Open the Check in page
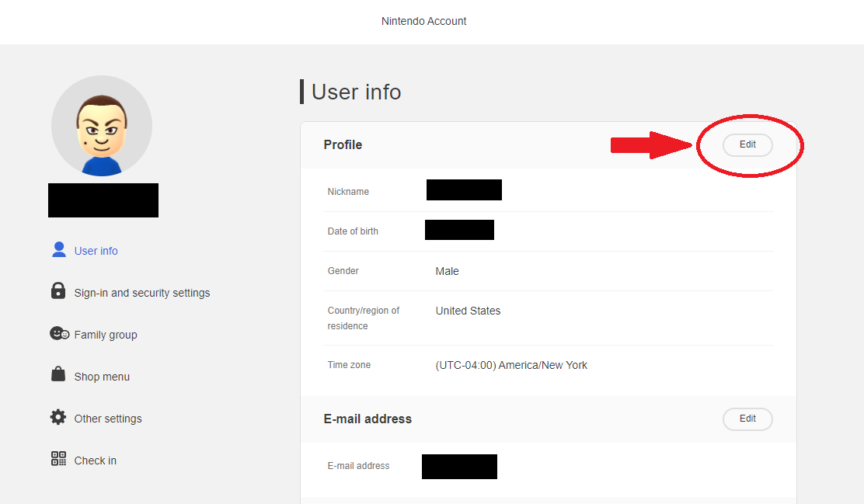The image size is (864, 504). pos(96,461)
